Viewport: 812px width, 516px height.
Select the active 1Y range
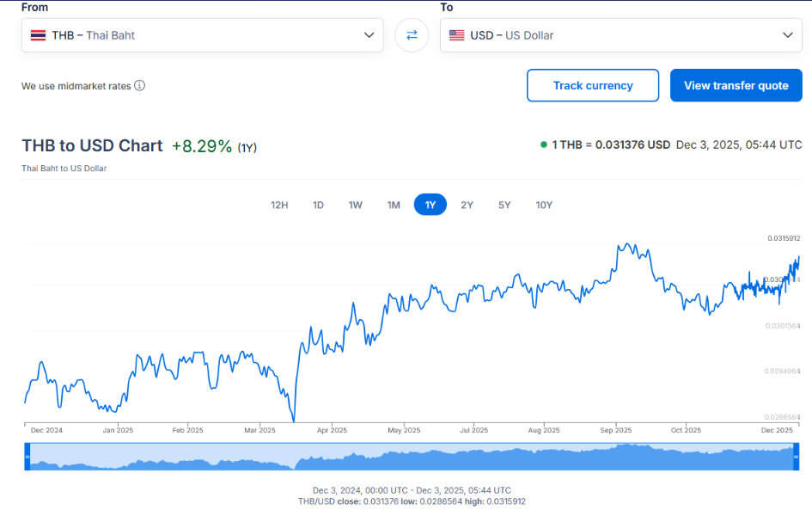tap(430, 205)
